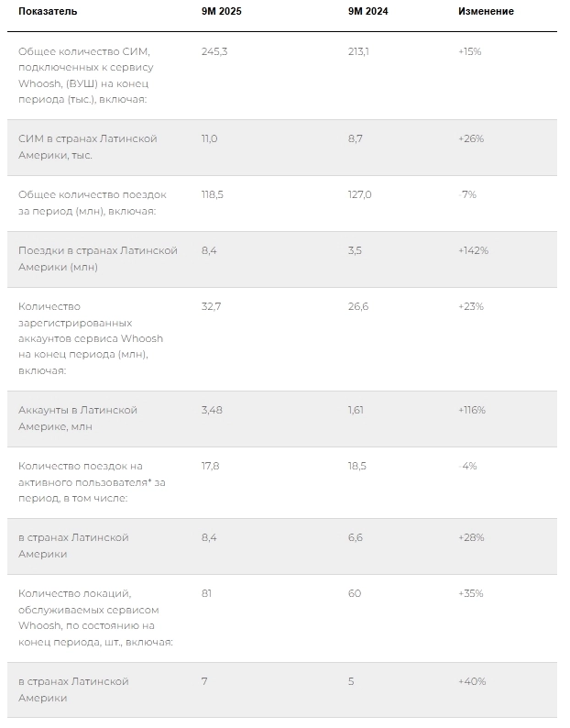Click the -7% change value
570x728 pixels.
coord(467,194)
